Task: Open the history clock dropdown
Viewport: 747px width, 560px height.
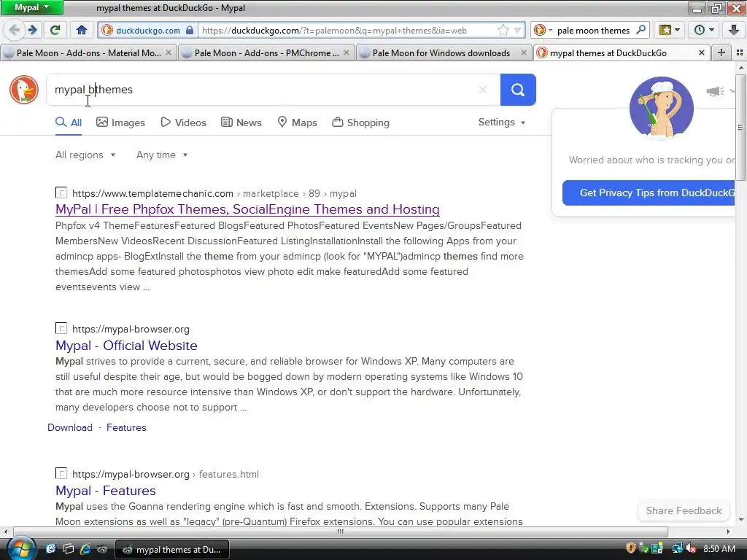Action: click(x=704, y=30)
